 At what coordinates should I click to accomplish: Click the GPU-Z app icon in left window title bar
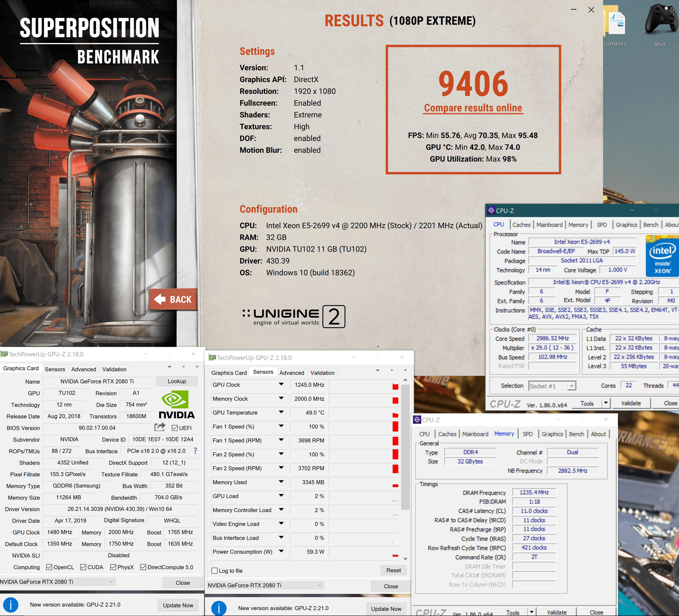[x=4, y=354]
